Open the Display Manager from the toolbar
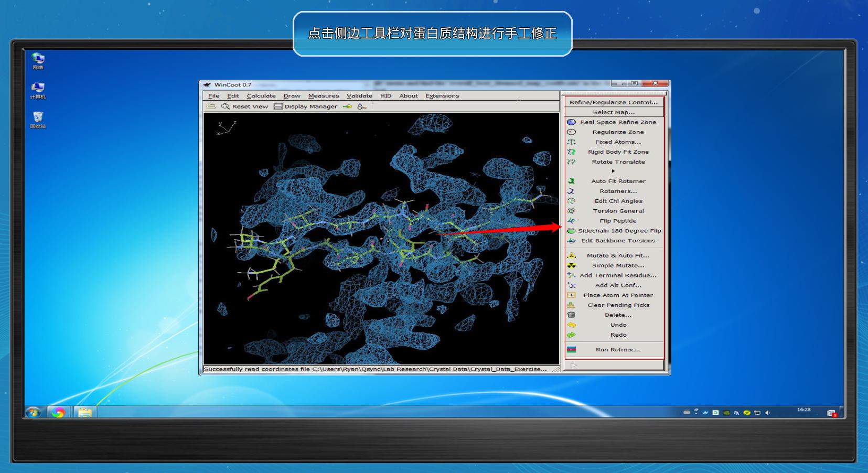The width and height of the screenshot is (868, 473). (306, 106)
